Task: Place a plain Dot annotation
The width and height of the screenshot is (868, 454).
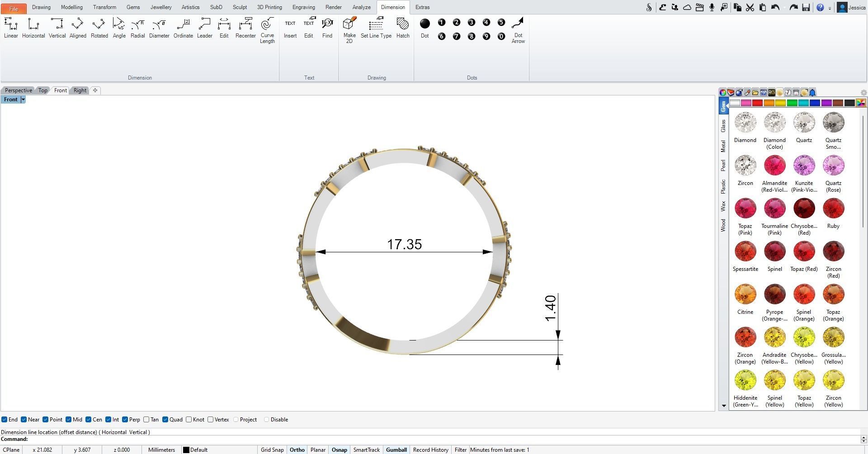Action: 425,28
